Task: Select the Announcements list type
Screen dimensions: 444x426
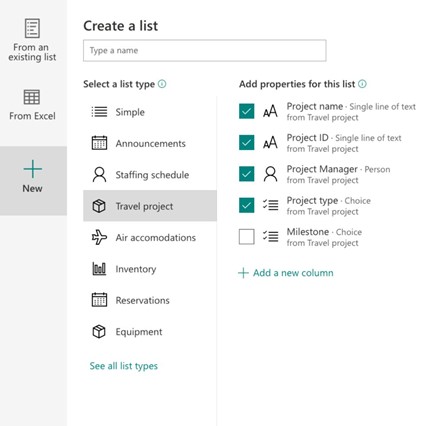Action: [150, 143]
